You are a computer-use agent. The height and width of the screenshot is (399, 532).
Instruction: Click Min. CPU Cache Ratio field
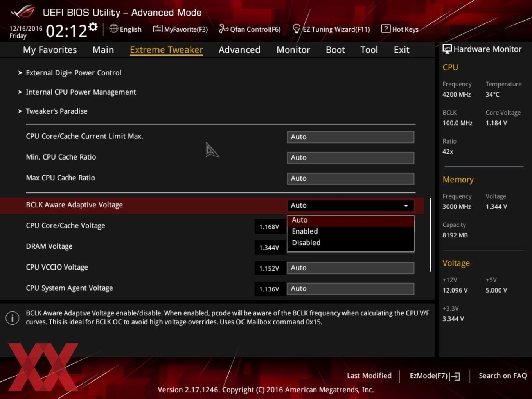[350, 158]
